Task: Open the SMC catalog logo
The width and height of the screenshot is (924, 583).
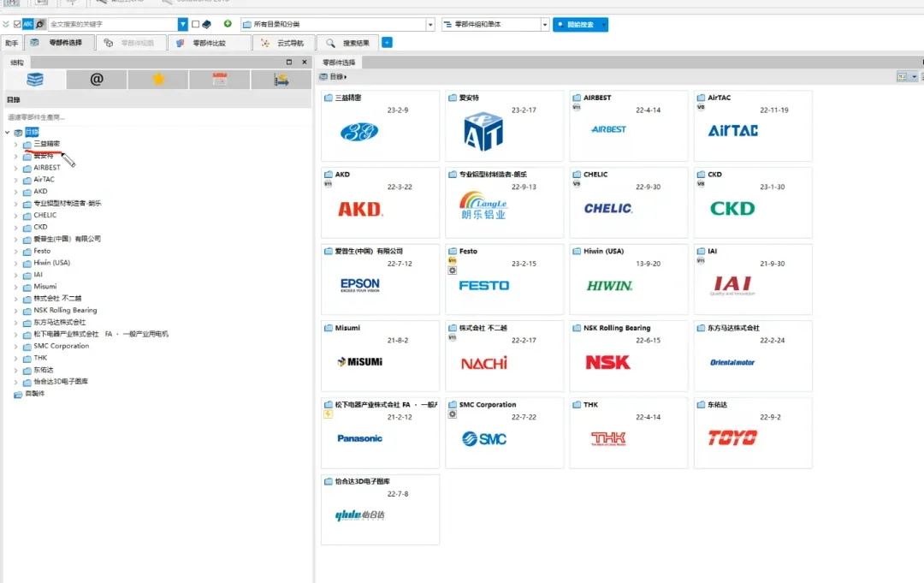Action: click(483, 438)
